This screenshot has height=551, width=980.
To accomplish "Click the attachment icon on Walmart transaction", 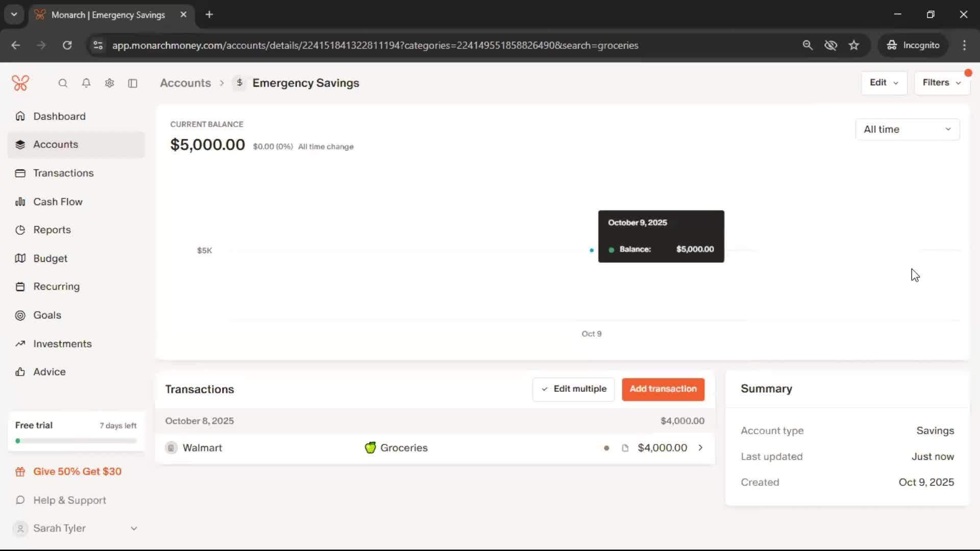I will pos(625,448).
